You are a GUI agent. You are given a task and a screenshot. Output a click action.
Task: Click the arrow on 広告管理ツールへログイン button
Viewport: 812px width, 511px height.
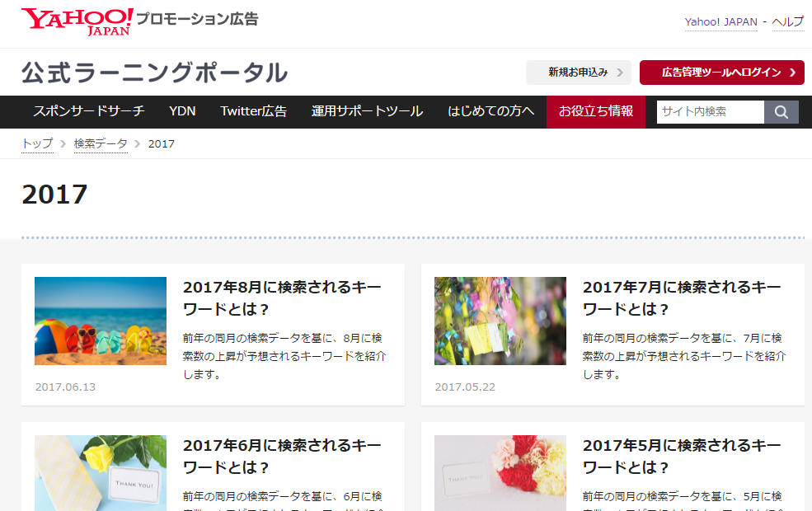pyautogui.click(x=793, y=73)
